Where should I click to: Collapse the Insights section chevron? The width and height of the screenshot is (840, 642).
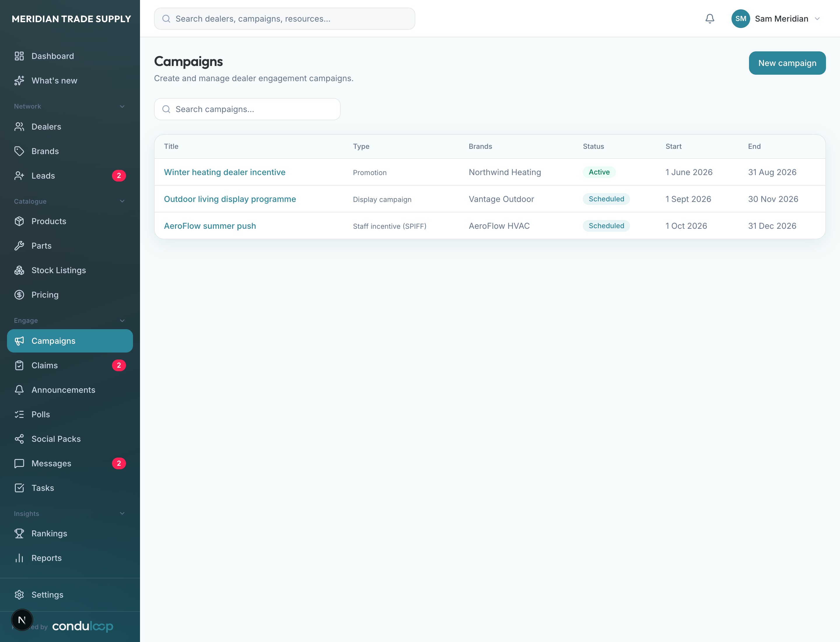pos(122,514)
